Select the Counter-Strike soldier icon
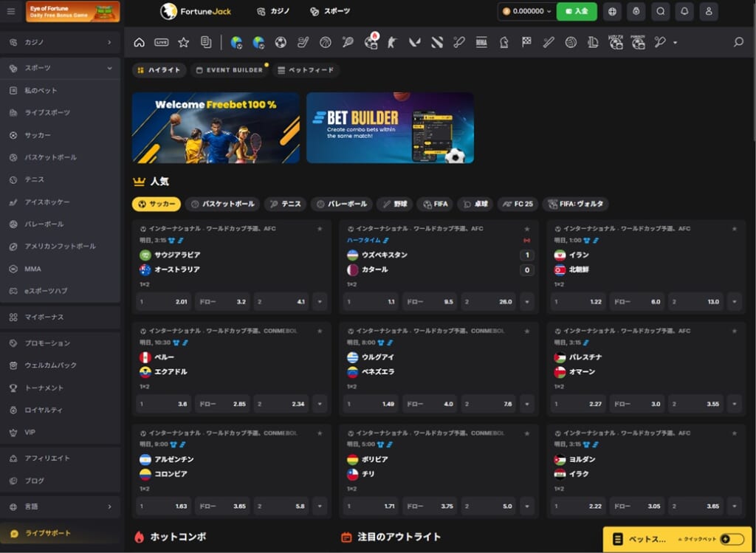Image resolution: width=756 pixels, height=553 pixels. [393, 42]
